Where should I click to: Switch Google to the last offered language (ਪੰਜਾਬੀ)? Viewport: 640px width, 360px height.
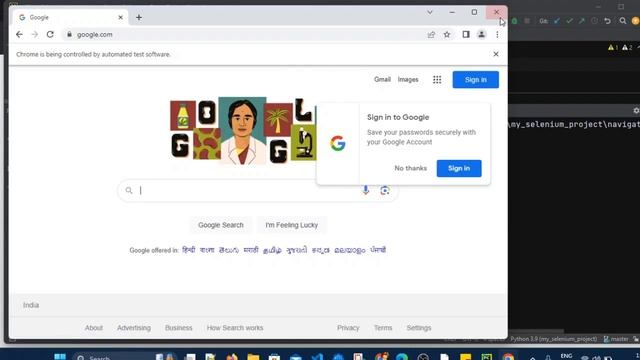click(x=378, y=250)
